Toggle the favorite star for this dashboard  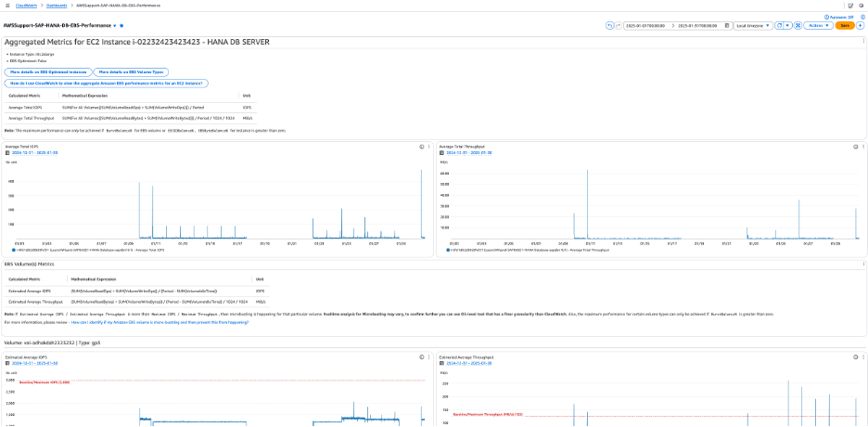pos(121,25)
